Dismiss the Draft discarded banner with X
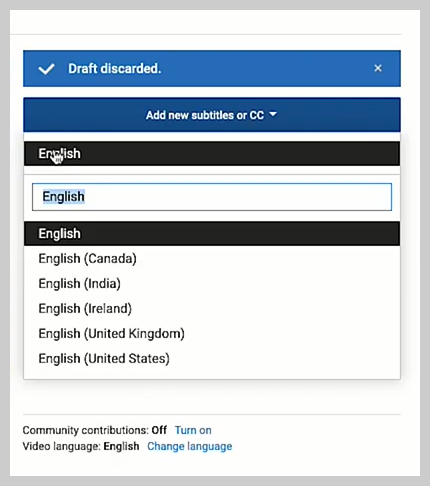 point(378,68)
